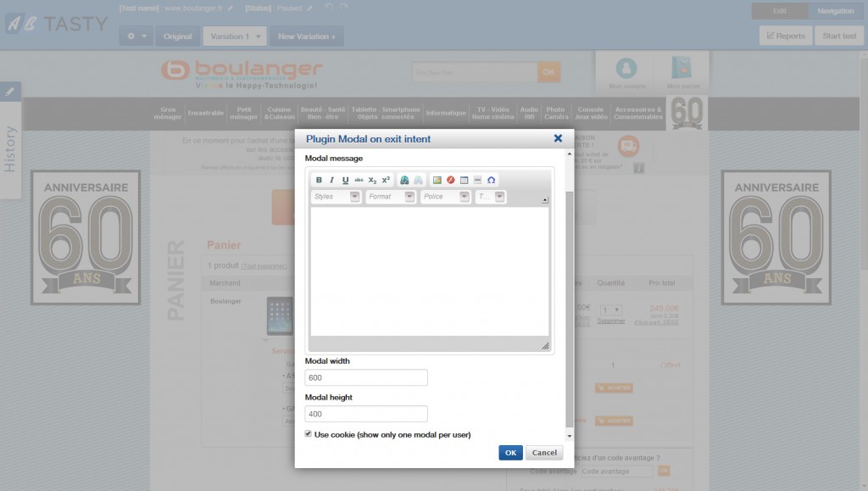The image size is (868, 491).
Task: Close the Plugin Modal dialog with X
Action: [x=558, y=138]
